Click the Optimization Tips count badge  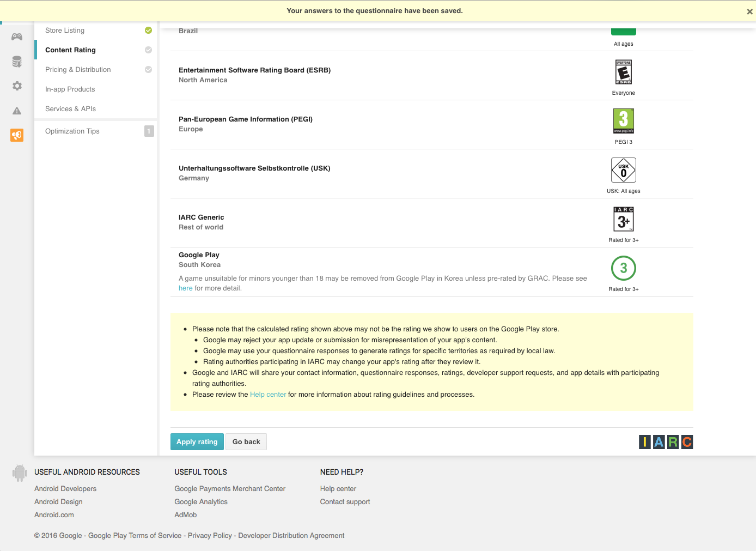coord(149,131)
